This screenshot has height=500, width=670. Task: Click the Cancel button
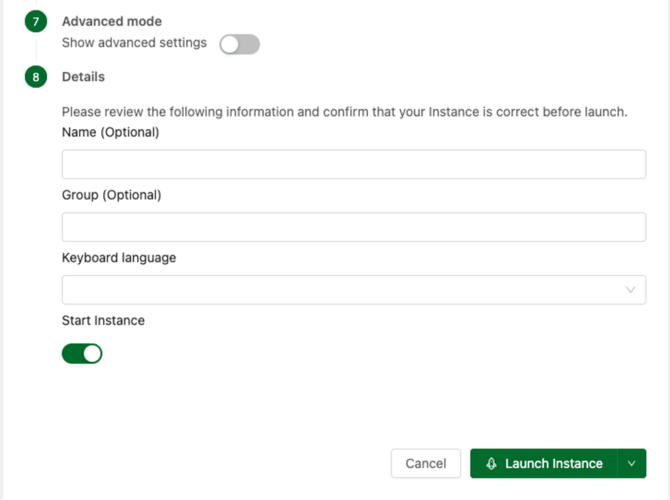[426, 464]
